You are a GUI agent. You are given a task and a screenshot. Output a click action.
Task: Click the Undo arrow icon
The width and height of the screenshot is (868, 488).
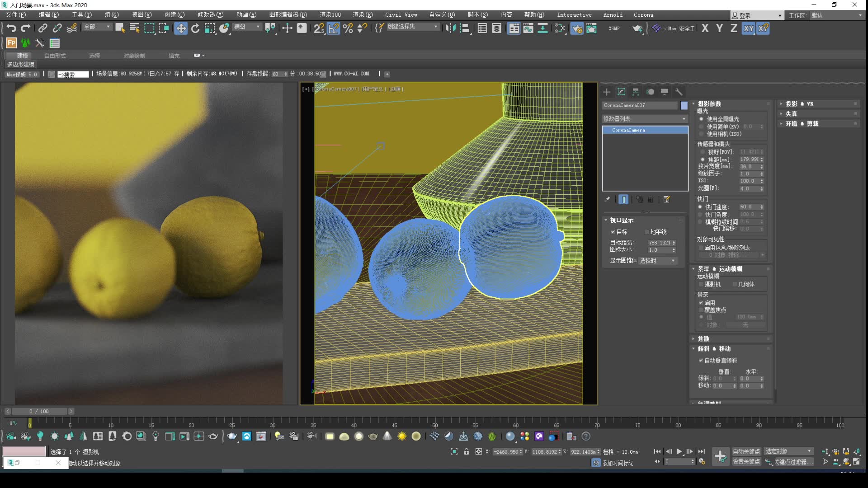click(x=11, y=28)
